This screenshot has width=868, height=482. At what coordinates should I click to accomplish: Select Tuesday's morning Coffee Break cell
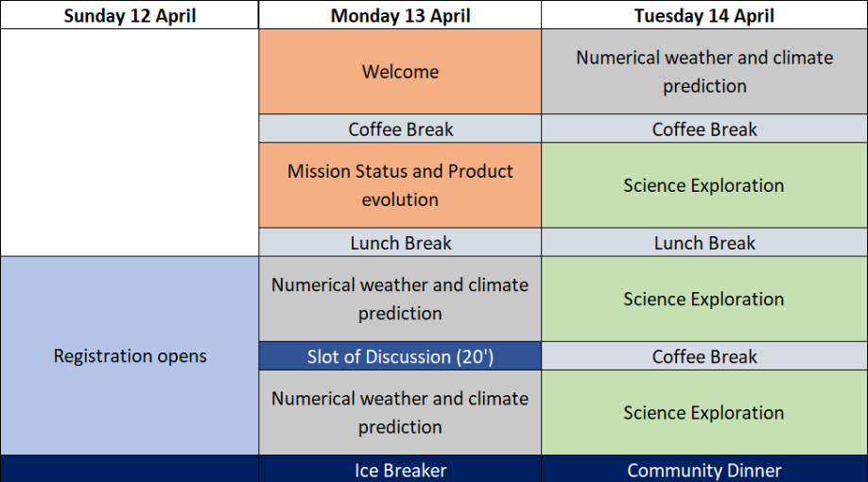click(x=704, y=129)
